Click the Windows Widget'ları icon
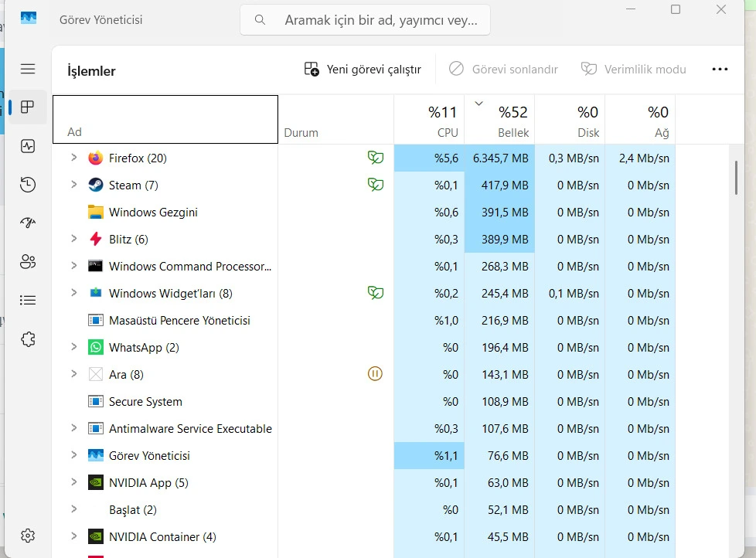 coord(95,292)
